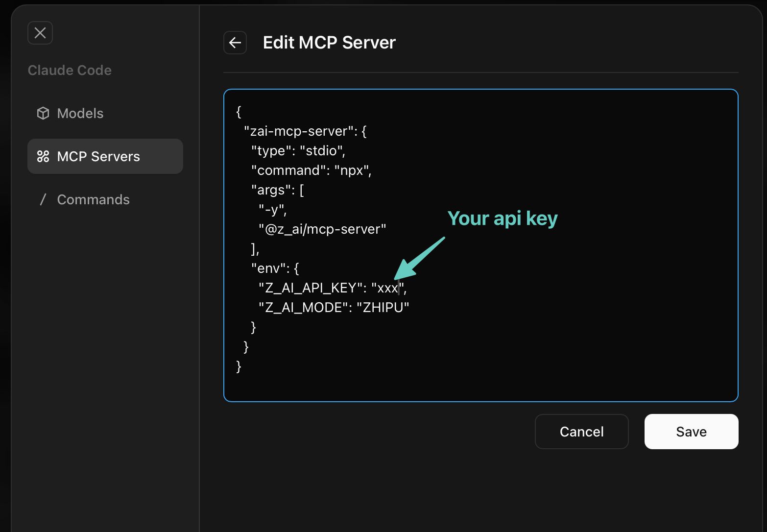Close the settings panel with X
Image resolution: width=767 pixels, height=532 pixels.
click(x=40, y=33)
